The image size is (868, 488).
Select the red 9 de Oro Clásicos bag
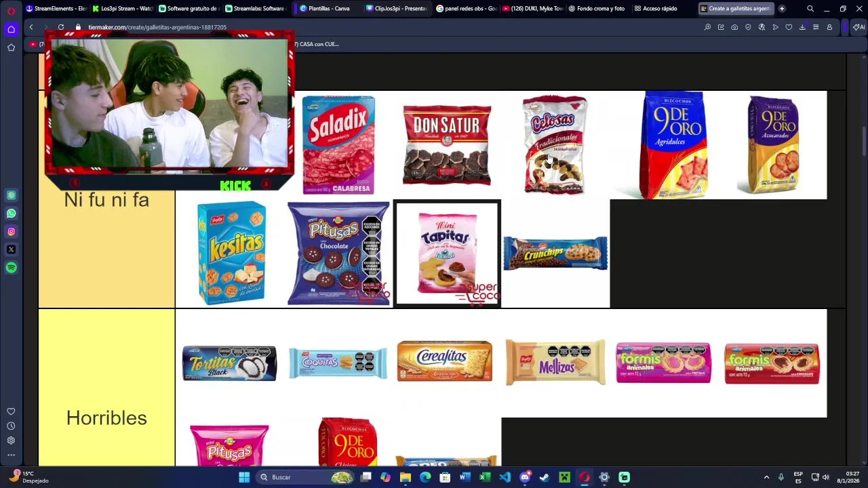[x=347, y=442]
